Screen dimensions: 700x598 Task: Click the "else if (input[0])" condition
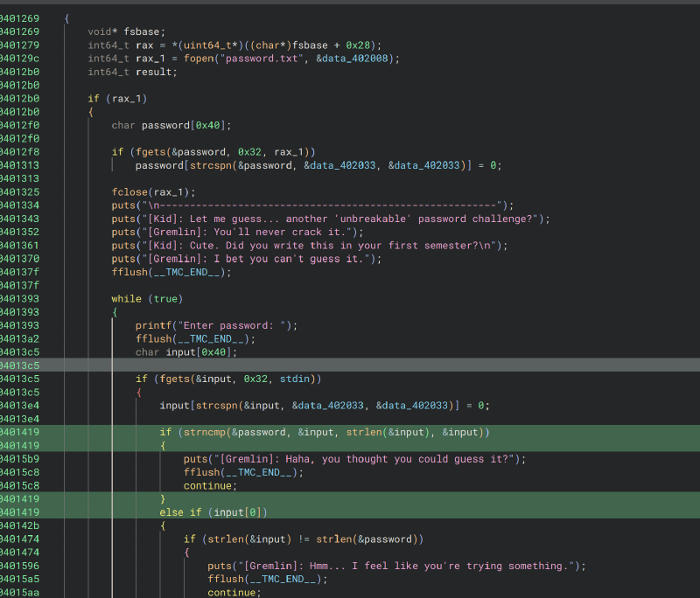pyautogui.click(x=213, y=512)
